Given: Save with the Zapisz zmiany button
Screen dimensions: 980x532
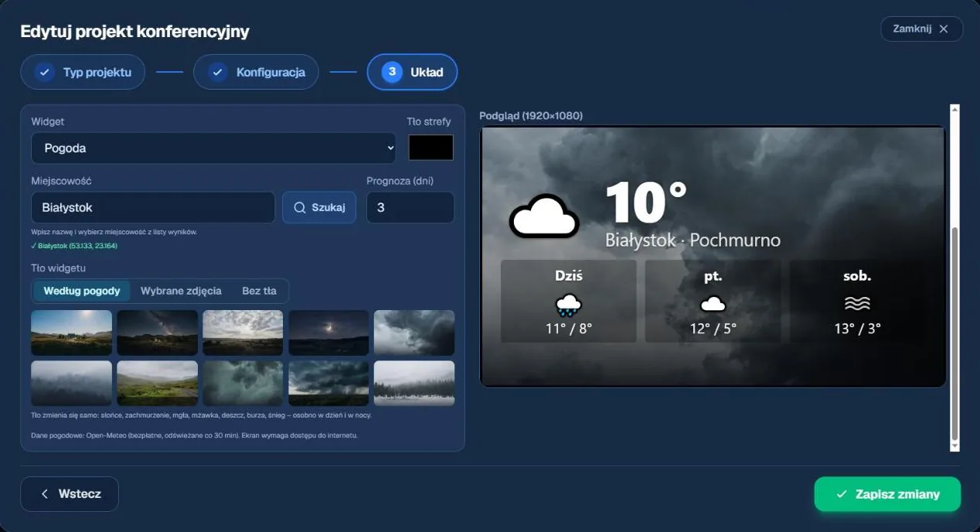Looking at the screenshot, I should pos(887,494).
